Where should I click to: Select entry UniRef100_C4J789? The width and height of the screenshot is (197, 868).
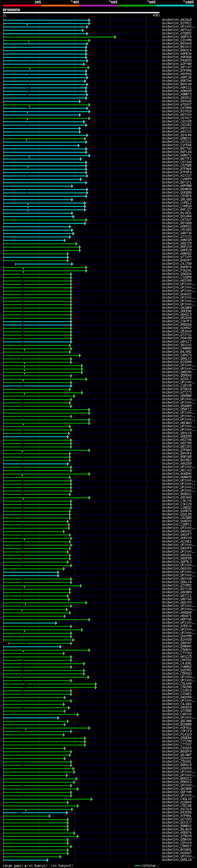pyautogui.click(x=177, y=264)
